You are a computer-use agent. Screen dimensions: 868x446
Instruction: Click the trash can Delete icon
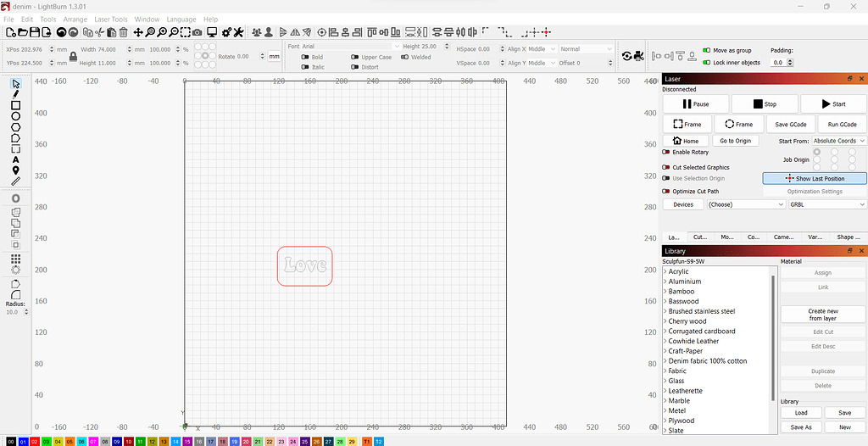(124, 33)
